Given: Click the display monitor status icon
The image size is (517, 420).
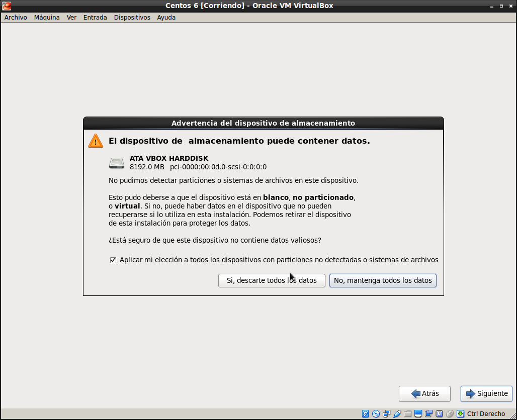Looking at the screenshot, I should click(x=418, y=414).
